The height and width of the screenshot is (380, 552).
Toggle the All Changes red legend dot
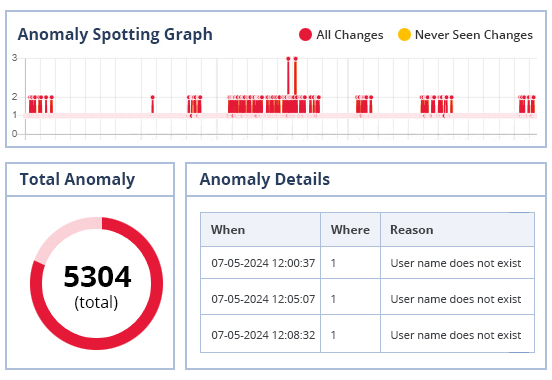click(305, 35)
